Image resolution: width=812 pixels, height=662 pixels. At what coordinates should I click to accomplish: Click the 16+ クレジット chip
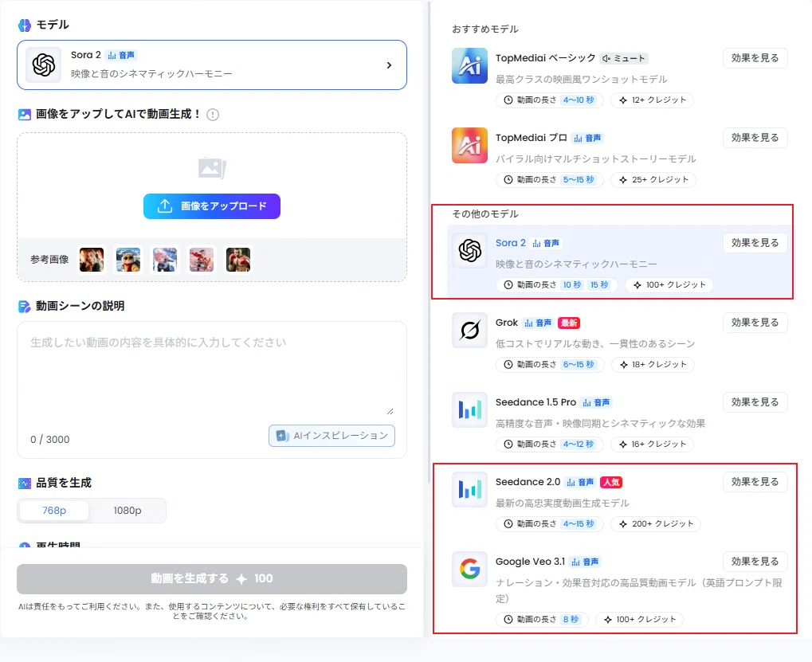tap(652, 444)
